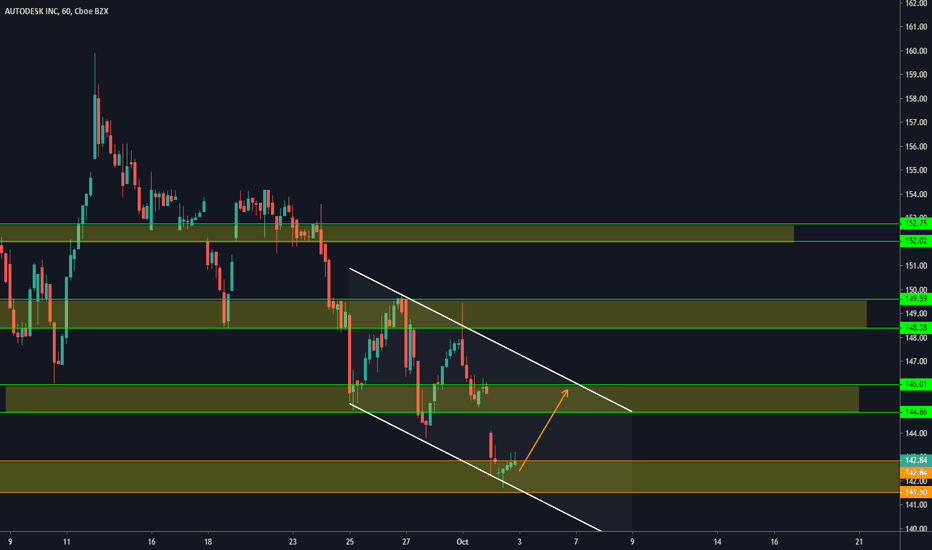The image size is (932, 550).
Task: Select the green 152.75 price label
Action: (x=916, y=224)
